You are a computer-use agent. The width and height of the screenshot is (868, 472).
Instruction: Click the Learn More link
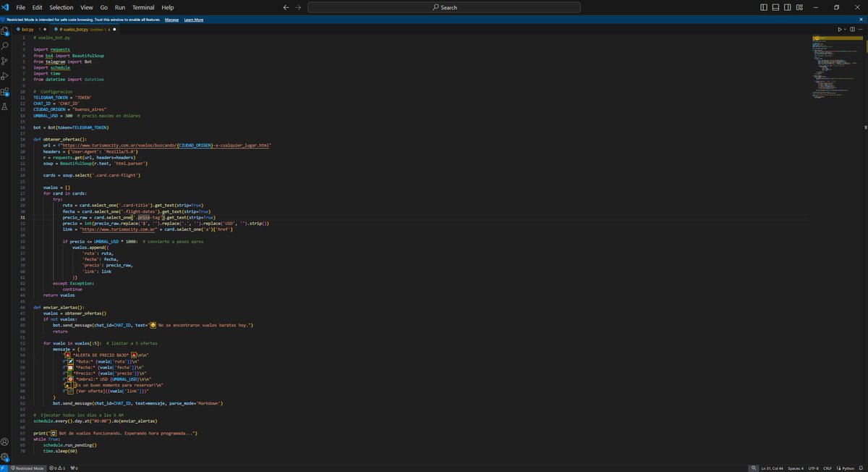coord(194,20)
